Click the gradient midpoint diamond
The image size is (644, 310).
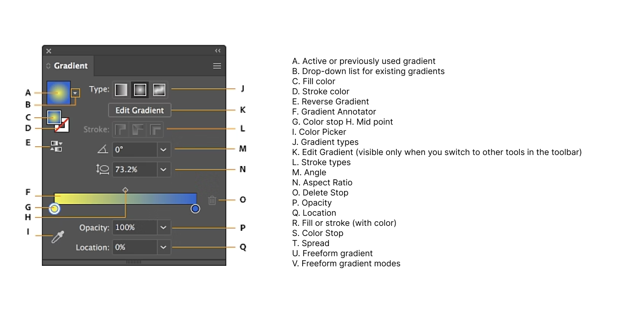coord(125,189)
